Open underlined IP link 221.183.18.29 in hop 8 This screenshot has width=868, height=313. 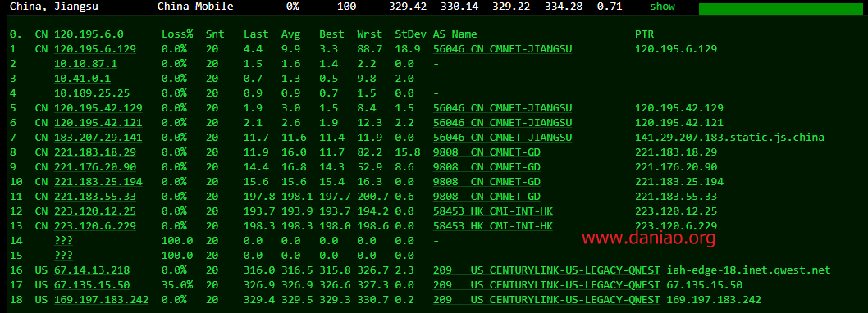tap(95, 152)
